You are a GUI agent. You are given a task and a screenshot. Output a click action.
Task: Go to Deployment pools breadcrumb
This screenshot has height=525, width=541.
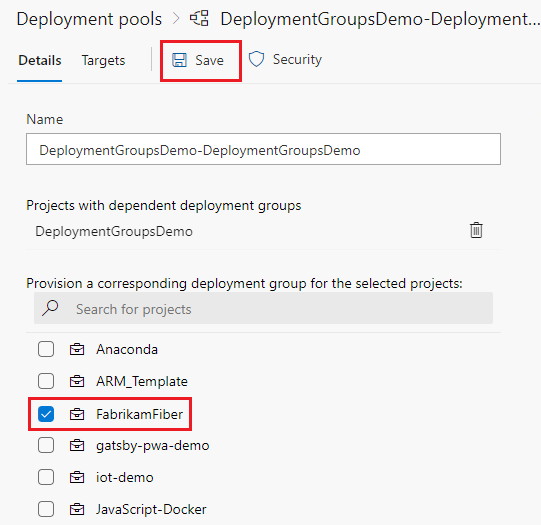tap(89, 19)
